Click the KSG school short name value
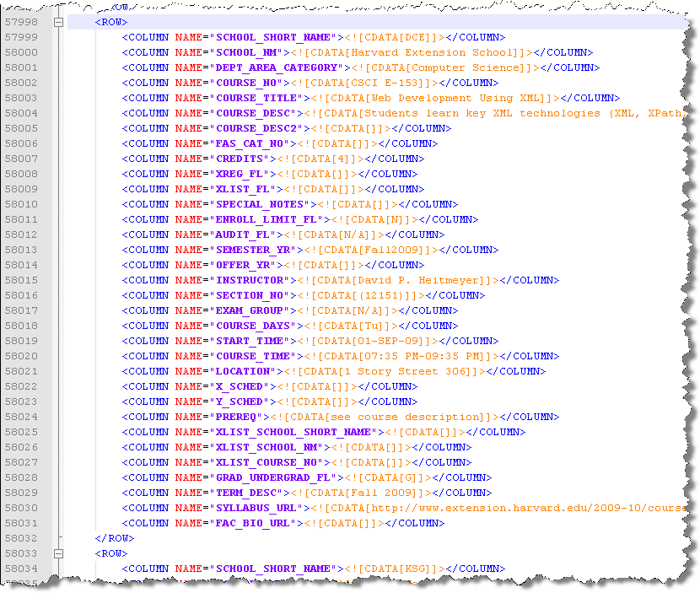This screenshot has width=700, height=593. 416,569
